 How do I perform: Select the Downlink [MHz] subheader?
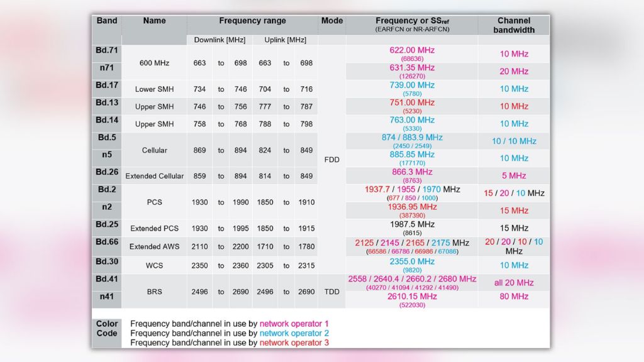tap(219, 39)
